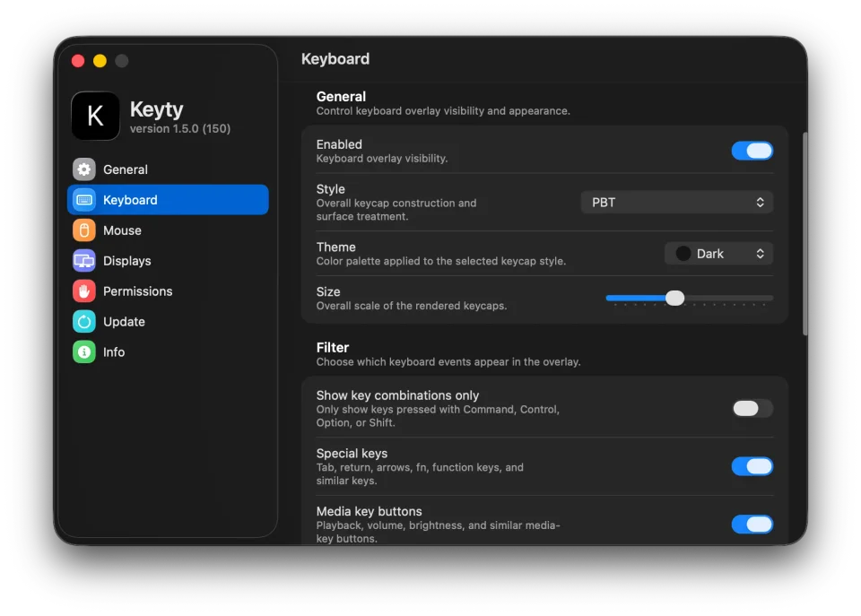Click the vertical scrollbar in settings pane
Image resolution: width=861 pixels, height=616 pixels.
pyautogui.click(x=805, y=234)
